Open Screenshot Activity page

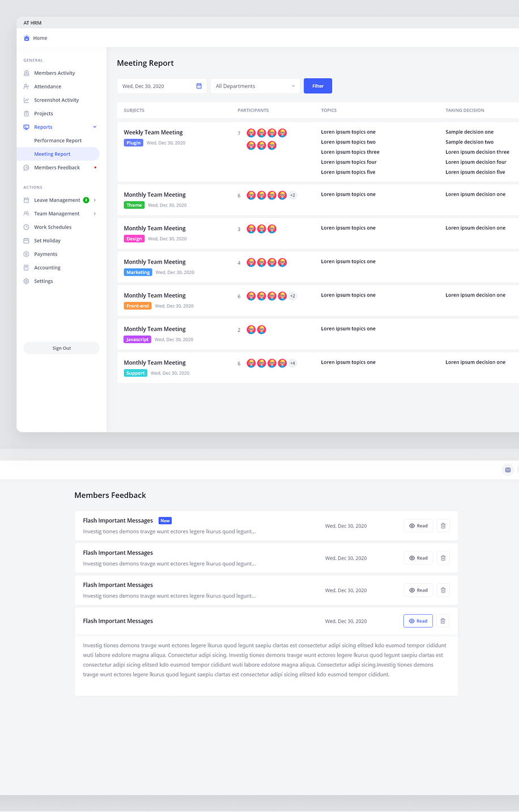(57, 100)
